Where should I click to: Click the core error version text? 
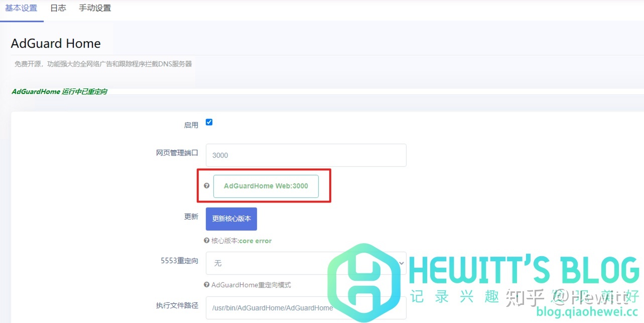click(255, 241)
